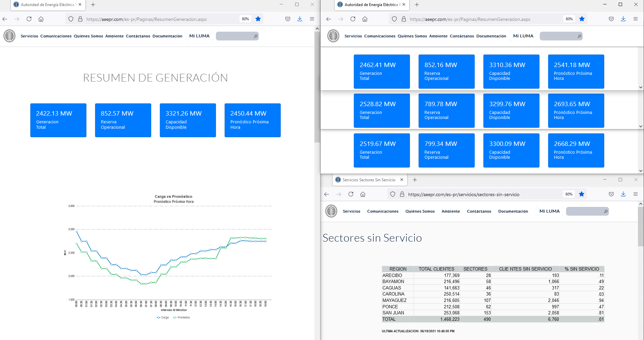Show tracking shield info in left window
The height and width of the screenshot is (340, 644).
coord(71,19)
